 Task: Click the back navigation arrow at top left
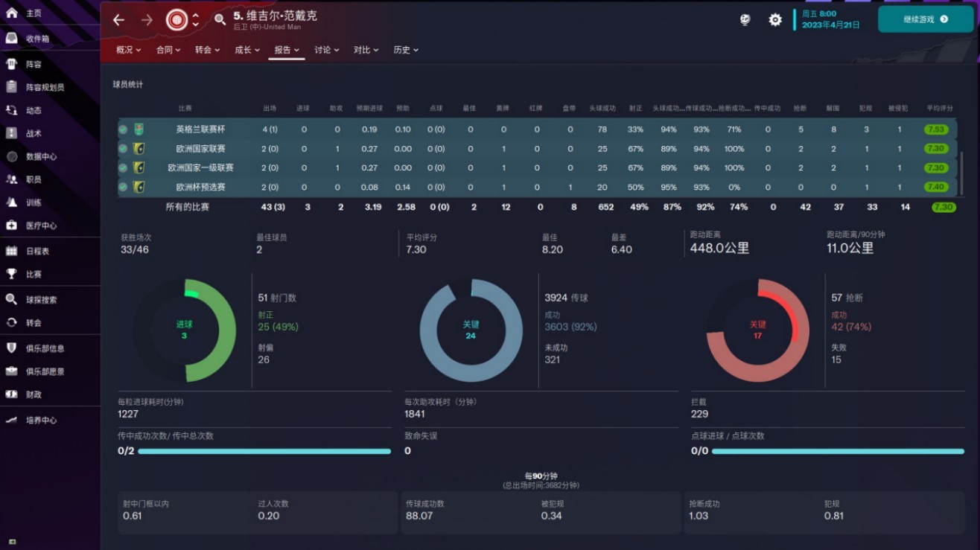tap(118, 20)
